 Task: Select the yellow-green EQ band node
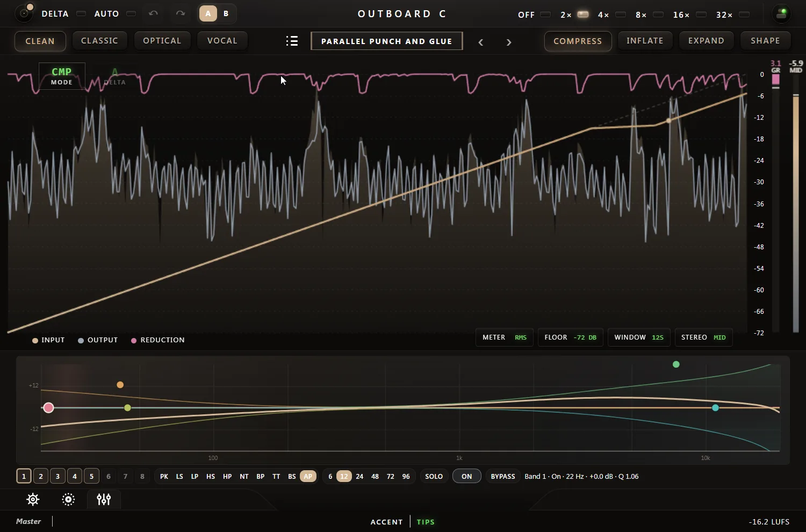coord(127,408)
